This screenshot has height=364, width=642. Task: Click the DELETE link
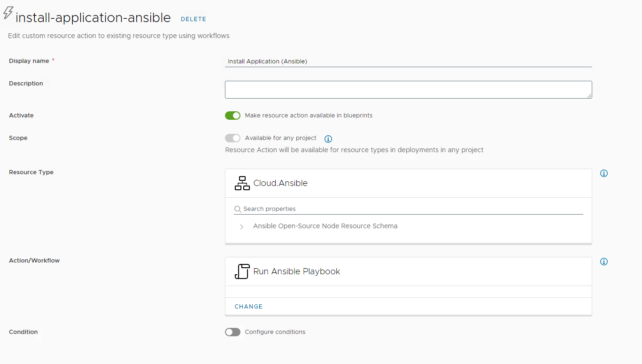pyautogui.click(x=193, y=19)
